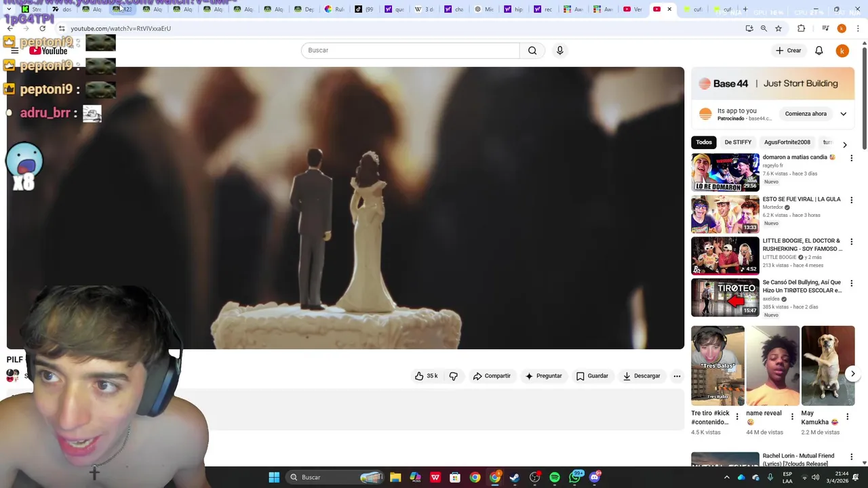
Task: Open 'ESTO SE FUE VIRAL | LA GULA' thumbnail
Action: click(725, 214)
